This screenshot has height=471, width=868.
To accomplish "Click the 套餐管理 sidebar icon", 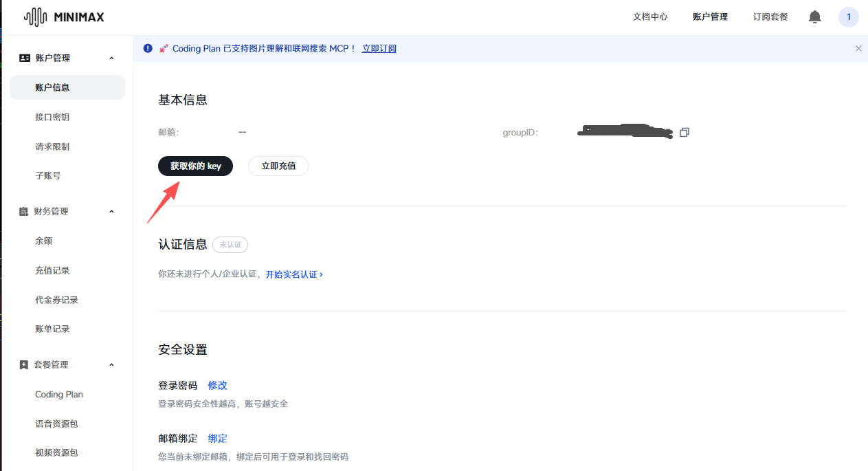I will tap(23, 364).
